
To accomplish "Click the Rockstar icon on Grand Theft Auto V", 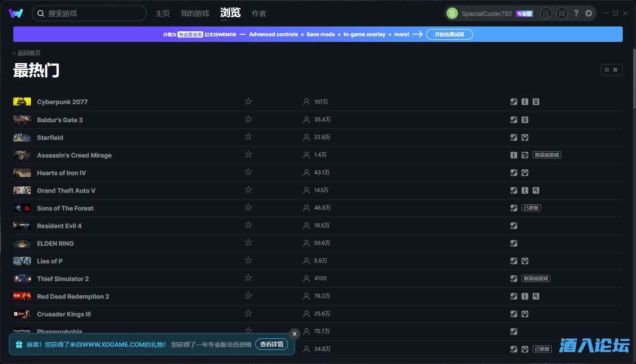I will (536, 191).
